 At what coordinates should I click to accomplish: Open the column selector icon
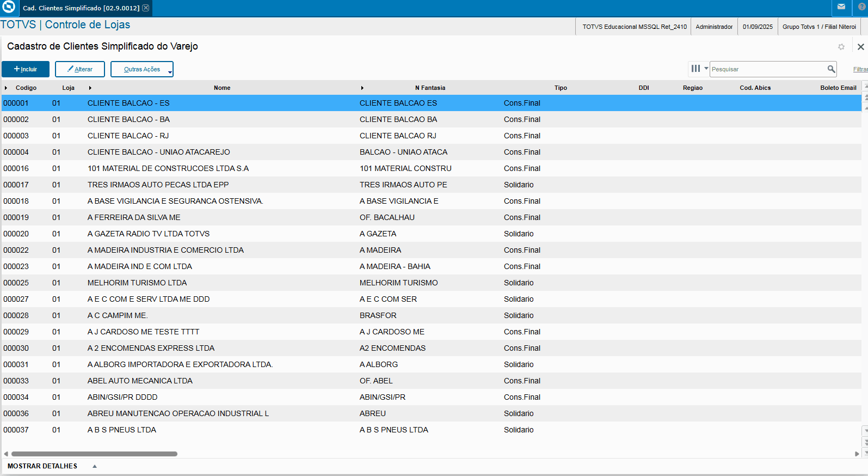pyautogui.click(x=695, y=69)
